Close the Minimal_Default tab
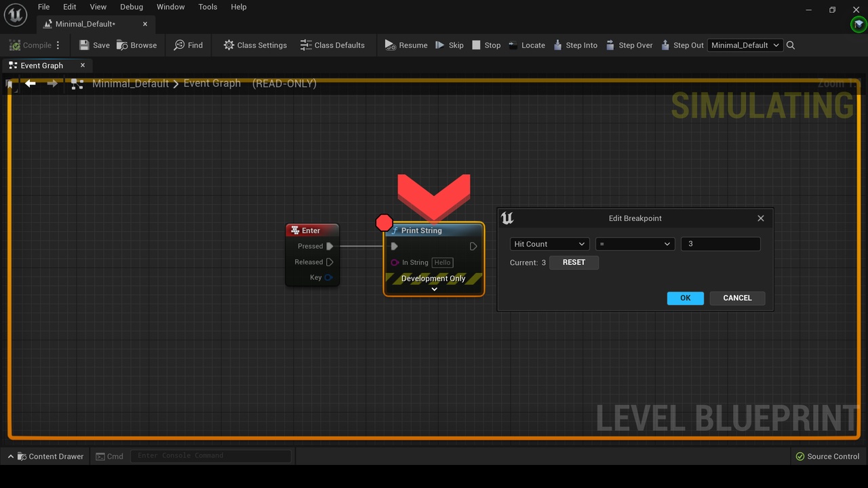The width and height of the screenshot is (868, 488). [145, 24]
